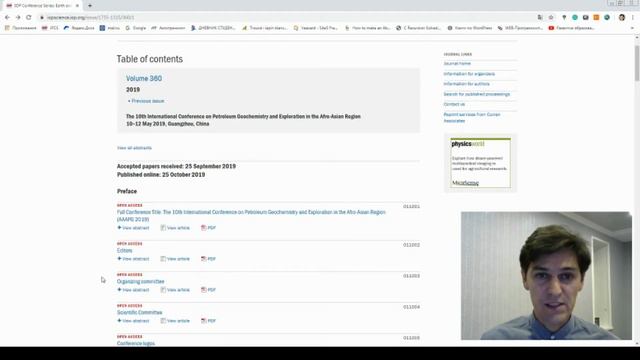Open Reprint services from Curran Associates
This screenshot has width=640, height=360.
click(472, 118)
